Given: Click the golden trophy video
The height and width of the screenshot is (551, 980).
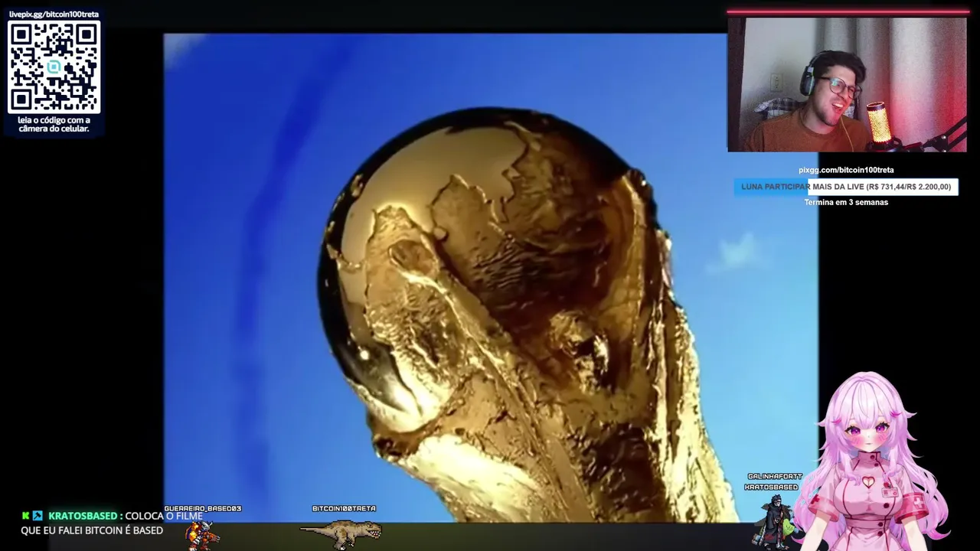Looking at the screenshot, I should click(491, 278).
